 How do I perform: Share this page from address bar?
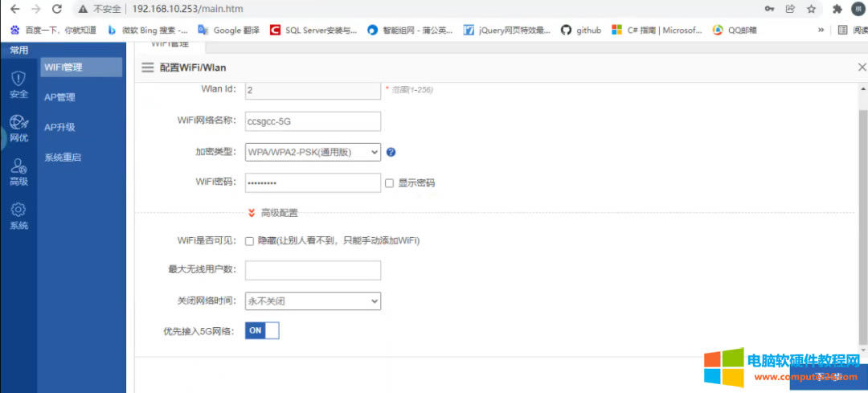tap(790, 9)
